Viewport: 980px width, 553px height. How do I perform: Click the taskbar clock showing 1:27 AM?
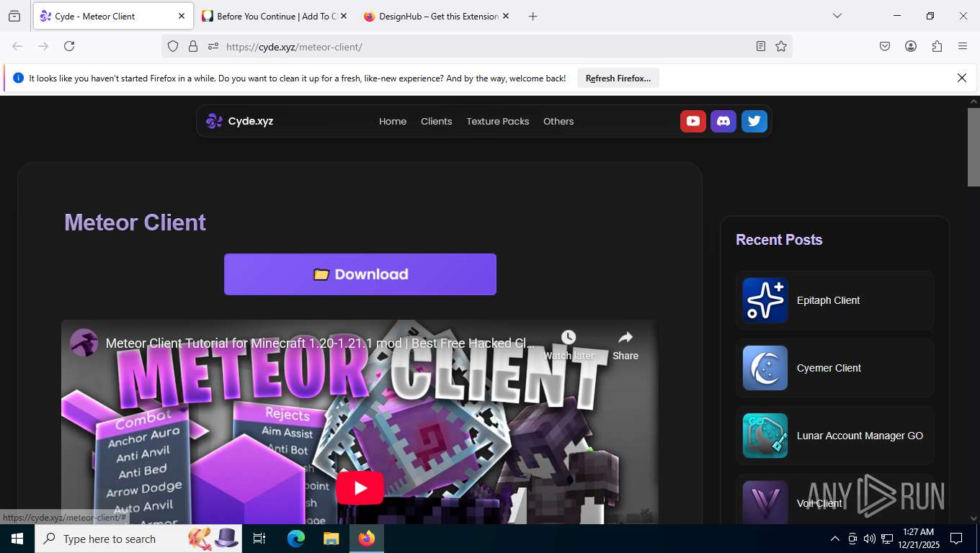(918, 539)
